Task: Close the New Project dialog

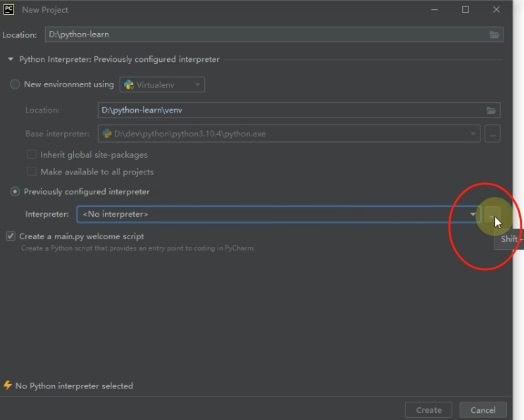Action: [x=497, y=10]
